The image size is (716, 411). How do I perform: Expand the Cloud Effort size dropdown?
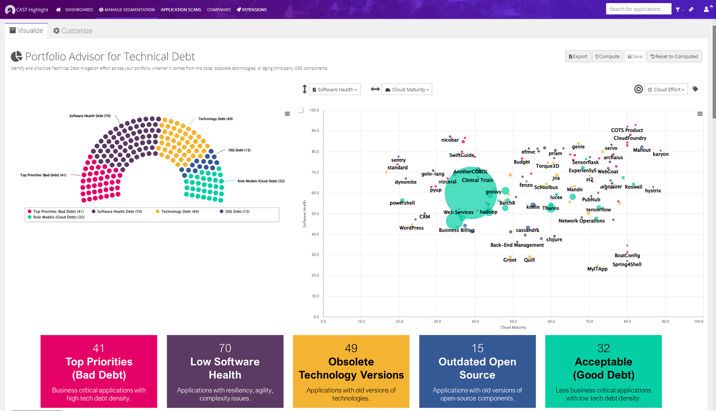click(x=666, y=90)
